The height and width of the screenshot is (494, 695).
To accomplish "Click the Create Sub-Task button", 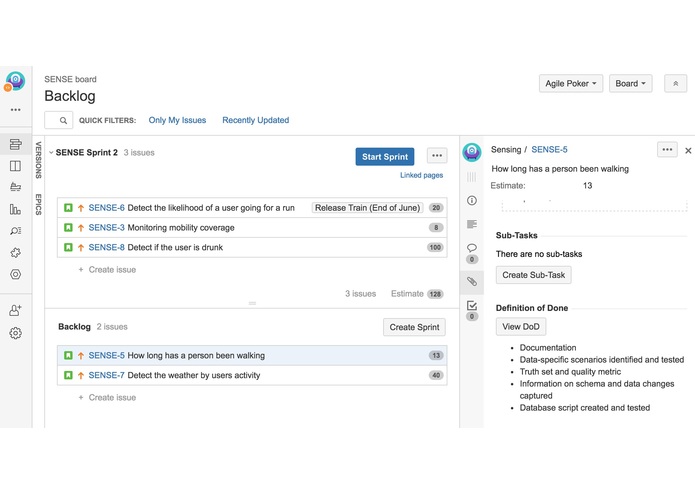I will coord(534,275).
